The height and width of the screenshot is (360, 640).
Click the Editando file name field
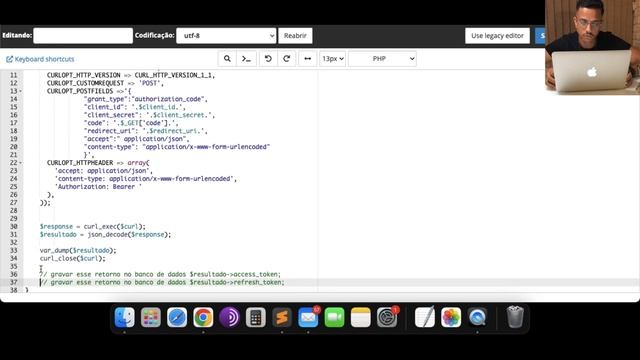(x=83, y=36)
